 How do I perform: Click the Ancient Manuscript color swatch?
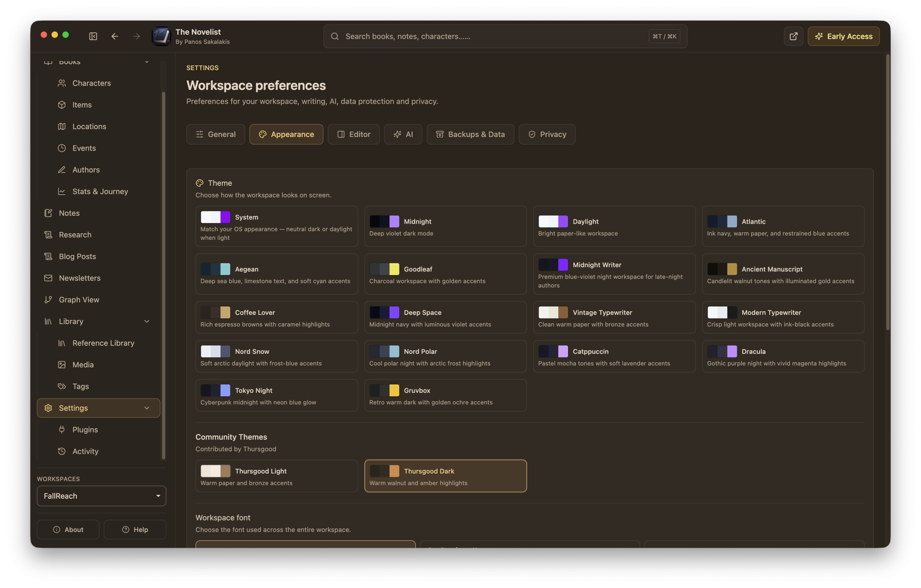(x=722, y=269)
